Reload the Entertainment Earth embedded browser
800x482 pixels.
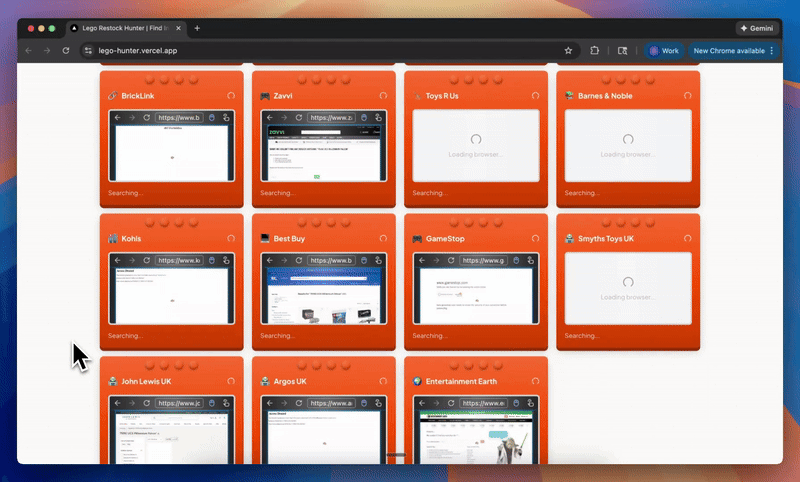pos(451,403)
